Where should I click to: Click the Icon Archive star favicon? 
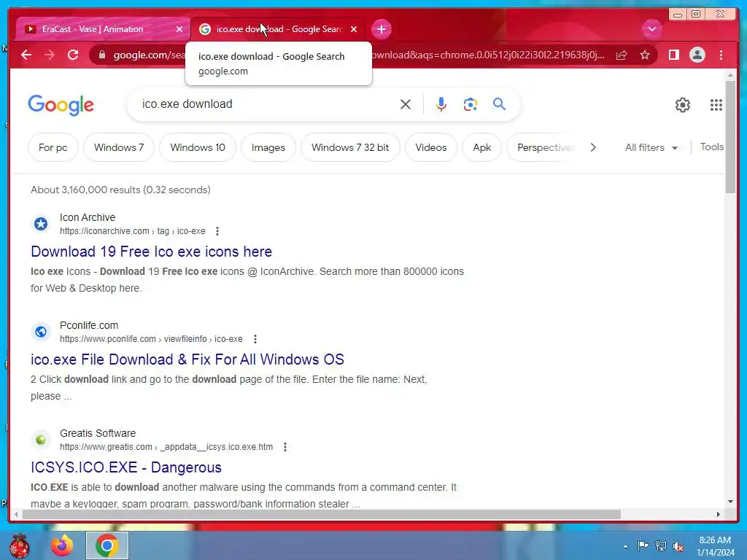click(41, 224)
